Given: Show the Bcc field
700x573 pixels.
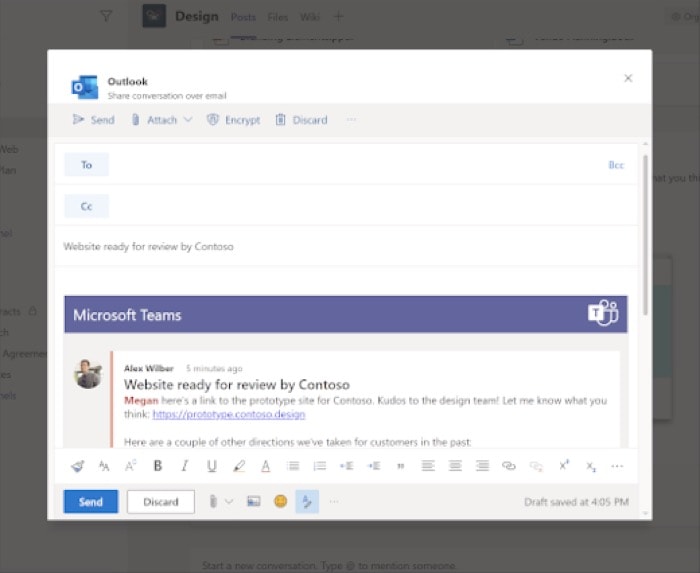Looking at the screenshot, I should [616, 165].
